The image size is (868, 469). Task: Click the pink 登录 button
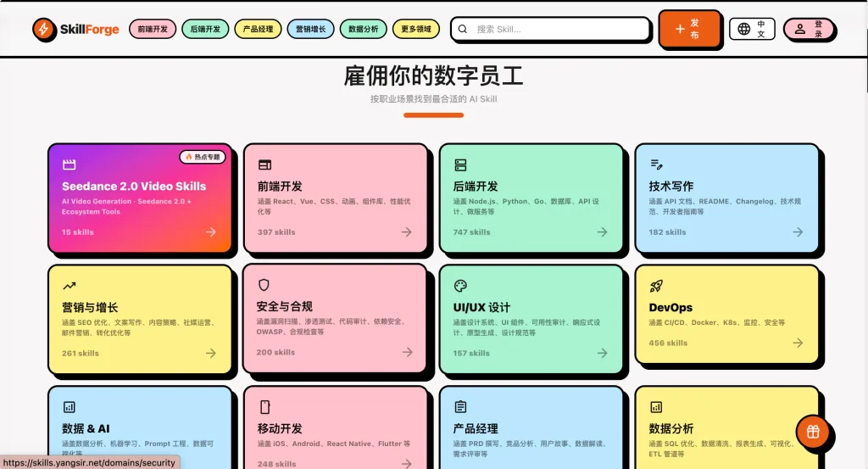(809, 29)
